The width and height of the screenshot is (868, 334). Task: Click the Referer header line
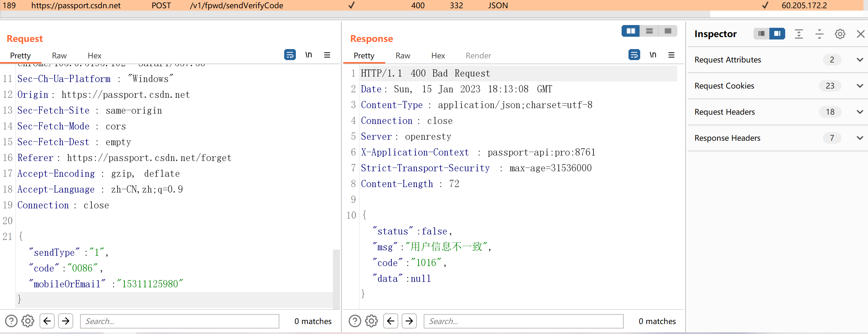pyautogui.click(x=124, y=158)
